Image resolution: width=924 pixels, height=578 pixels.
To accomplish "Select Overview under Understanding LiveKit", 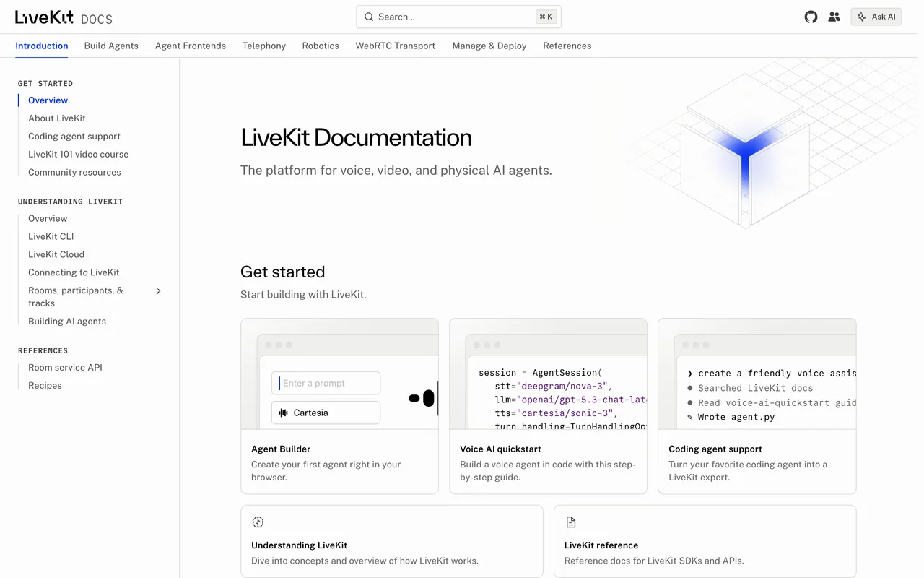I will pos(48,219).
